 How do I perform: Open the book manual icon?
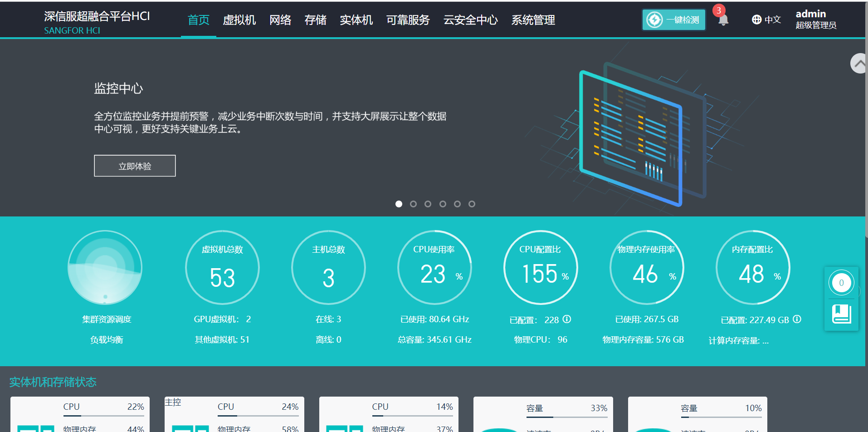coord(841,314)
